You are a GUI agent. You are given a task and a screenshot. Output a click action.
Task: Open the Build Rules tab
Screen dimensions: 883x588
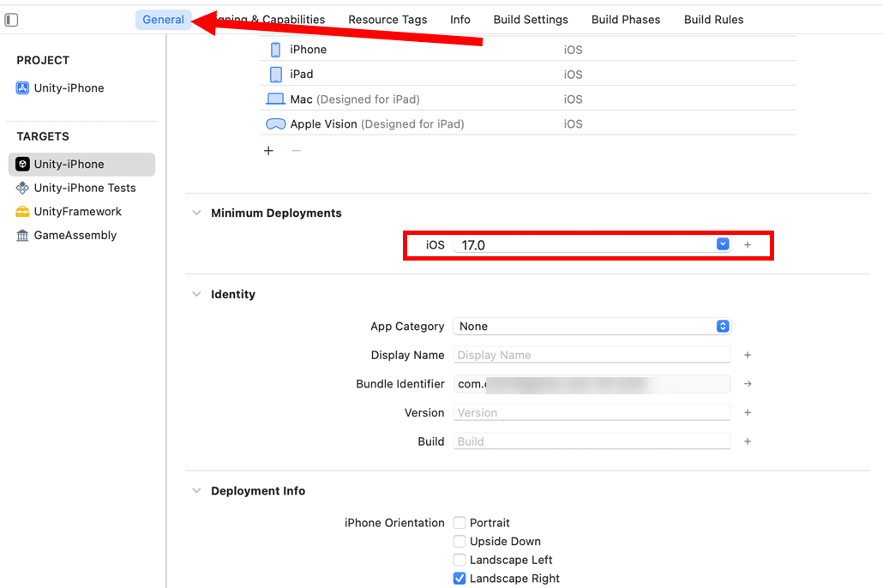click(713, 20)
